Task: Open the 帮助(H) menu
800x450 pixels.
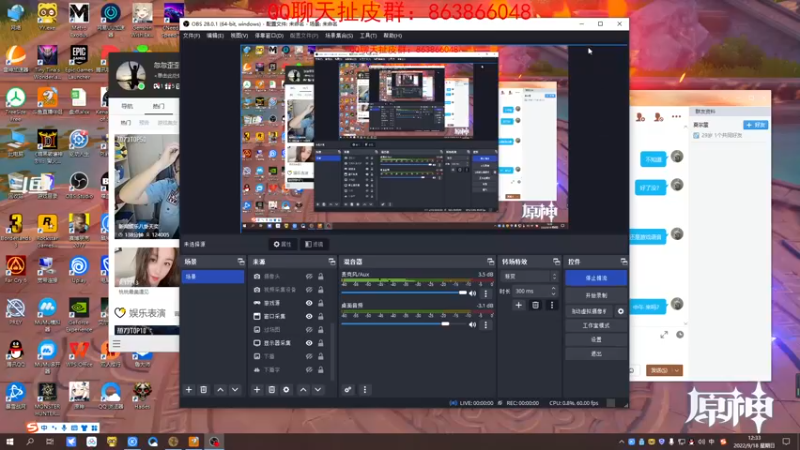Action: pos(392,36)
